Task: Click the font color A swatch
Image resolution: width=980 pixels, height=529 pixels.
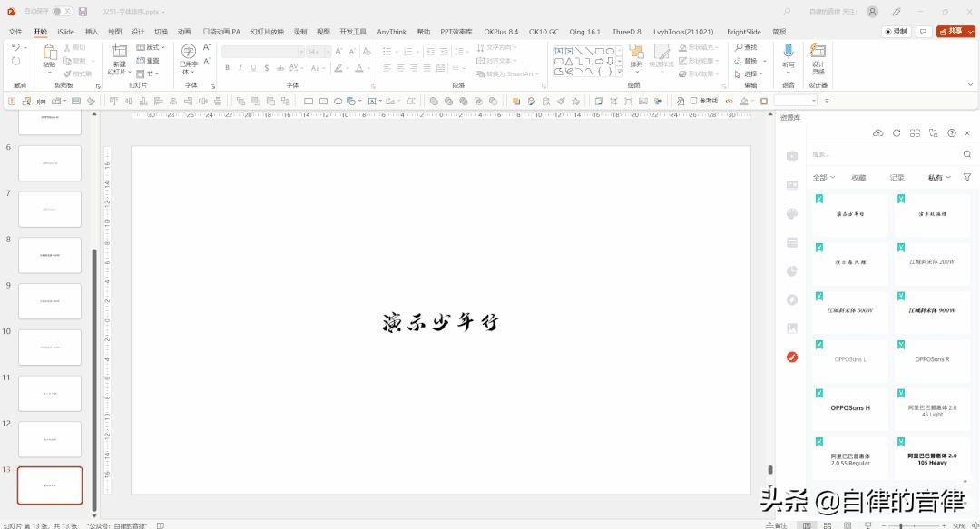Action: pyautogui.click(x=359, y=68)
